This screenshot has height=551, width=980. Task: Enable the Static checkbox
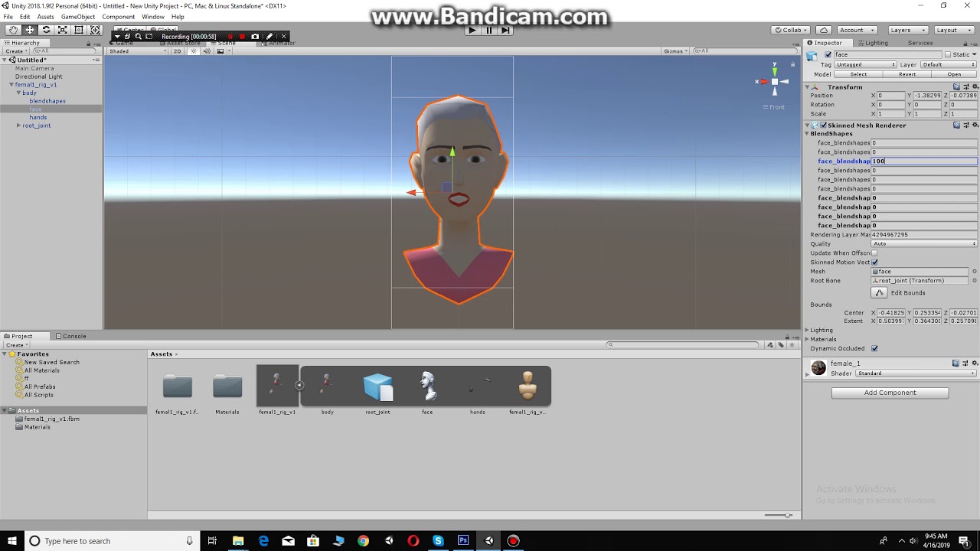(948, 55)
